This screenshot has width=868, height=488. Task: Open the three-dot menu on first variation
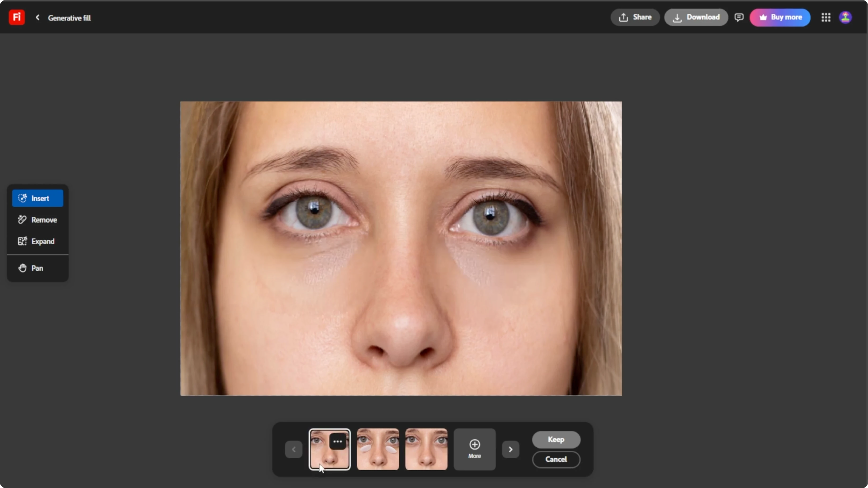click(x=338, y=441)
